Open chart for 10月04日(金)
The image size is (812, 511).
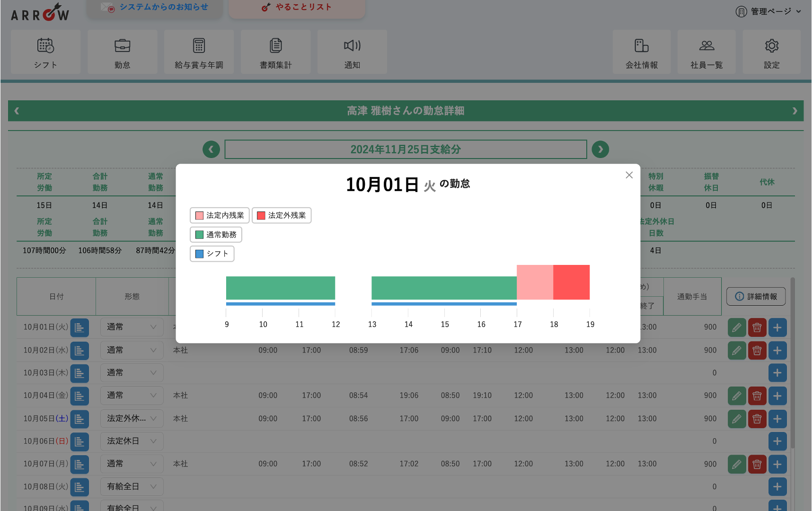coord(79,396)
